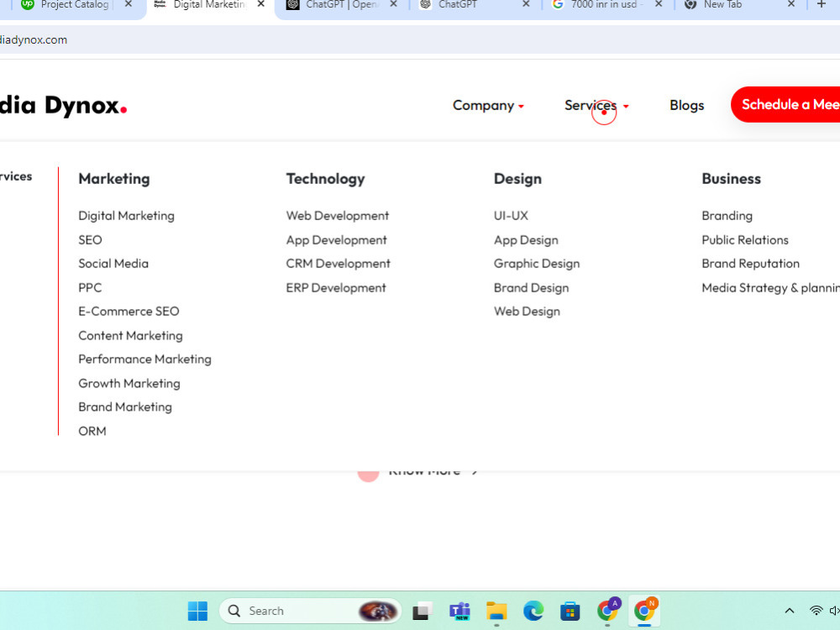Open the Graphic Design link
840x630 pixels.
(x=537, y=264)
